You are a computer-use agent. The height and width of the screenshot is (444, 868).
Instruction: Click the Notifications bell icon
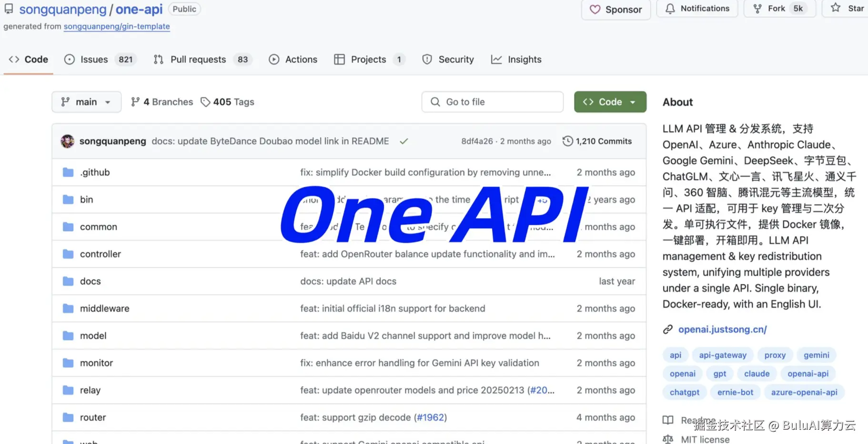pyautogui.click(x=670, y=9)
